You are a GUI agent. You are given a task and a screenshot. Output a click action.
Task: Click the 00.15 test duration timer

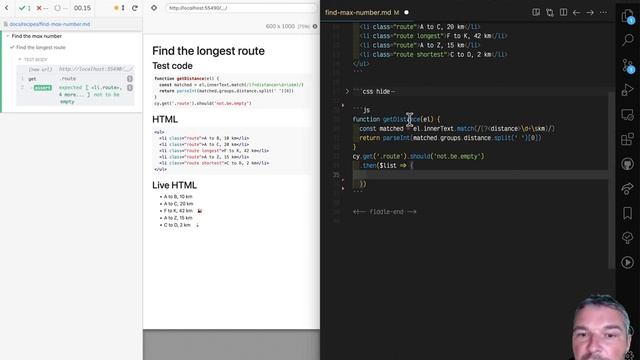[82, 8]
